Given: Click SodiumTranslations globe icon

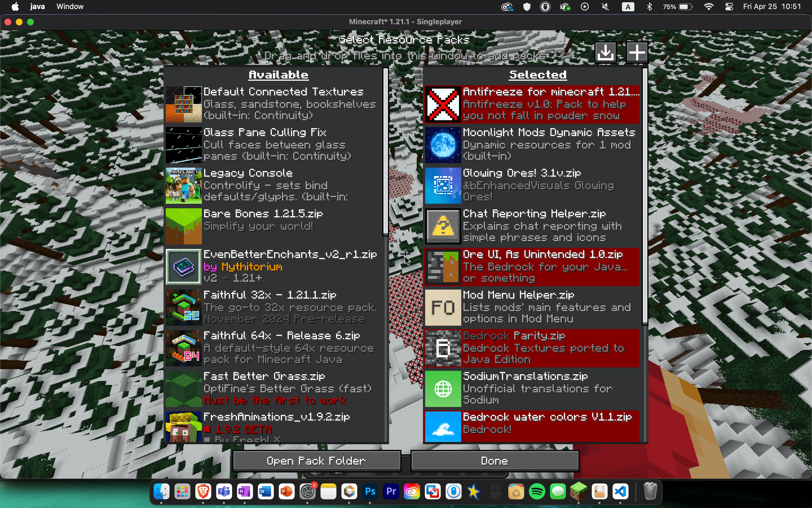Looking at the screenshot, I should (x=443, y=389).
